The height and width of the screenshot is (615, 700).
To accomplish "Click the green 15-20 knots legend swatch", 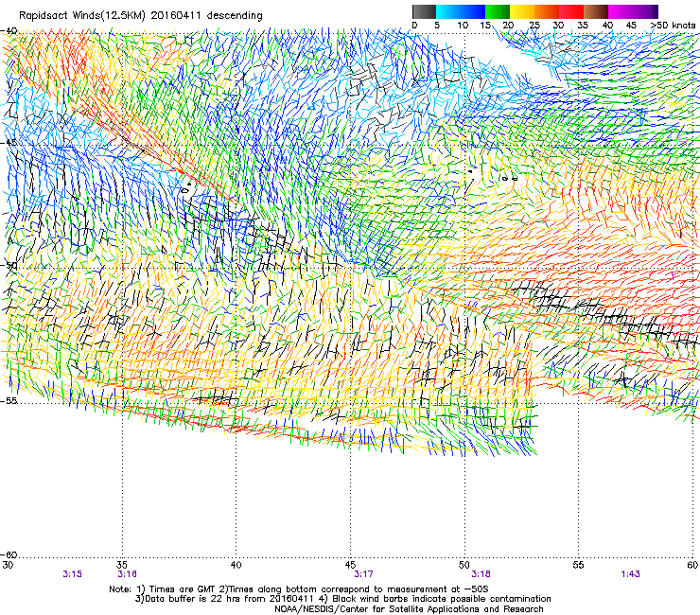I will click(498, 11).
